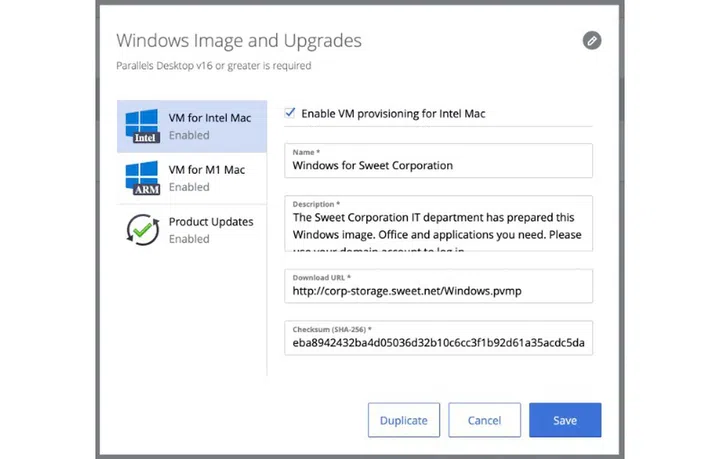The width and height of the screenshot is (720, 459).
Task: Cancel the dialog changes
Action: point(484,421)
